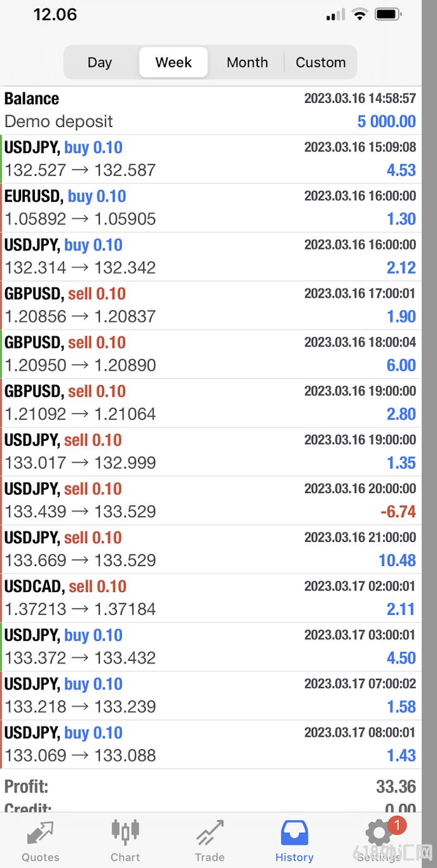Go to the Trade tab icon
The height and width of the screenshot is (868, 437).
(x=210, y=832)
